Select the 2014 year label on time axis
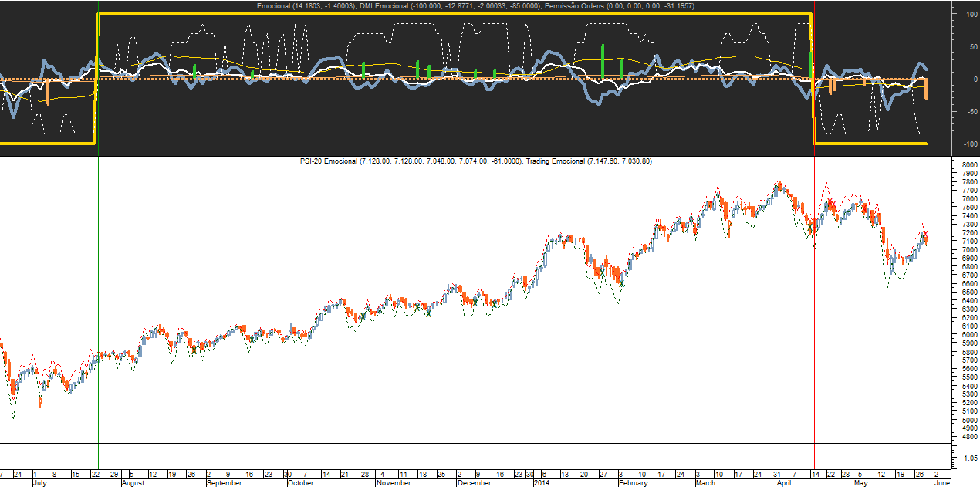980x487 pixels. pyautogui.click(x=542, y=483)
